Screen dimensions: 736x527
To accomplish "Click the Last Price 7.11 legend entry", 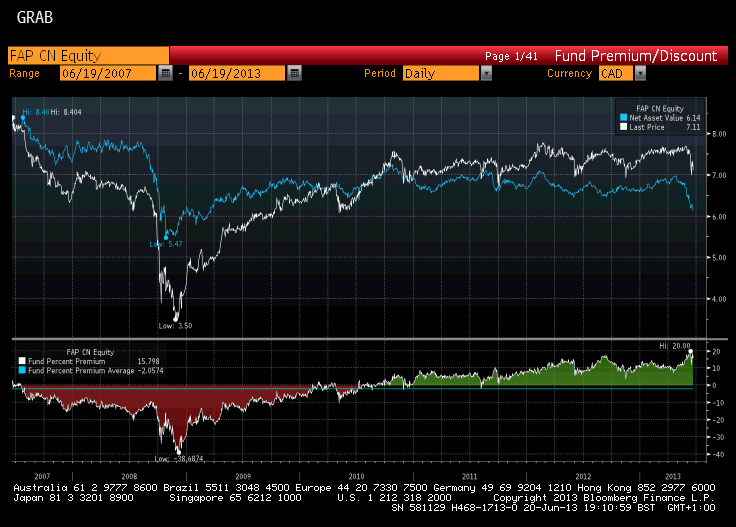I will [660, 127].
